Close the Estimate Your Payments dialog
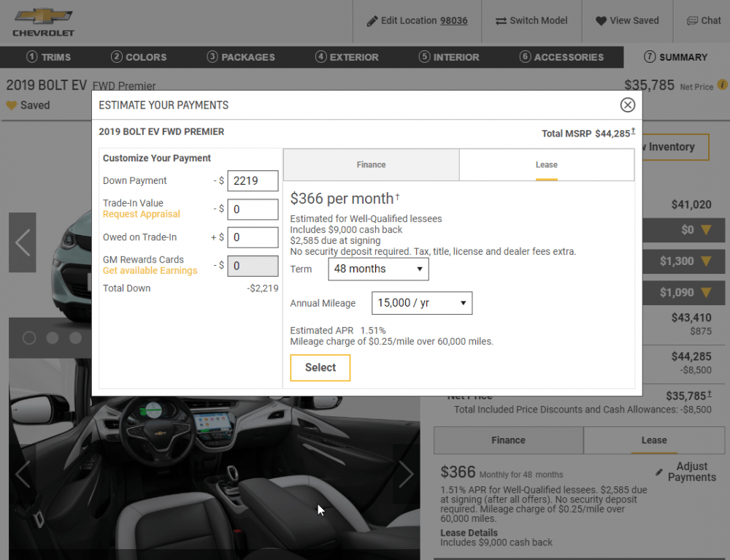This screenshot has height=560, width=730. (627, 105)
